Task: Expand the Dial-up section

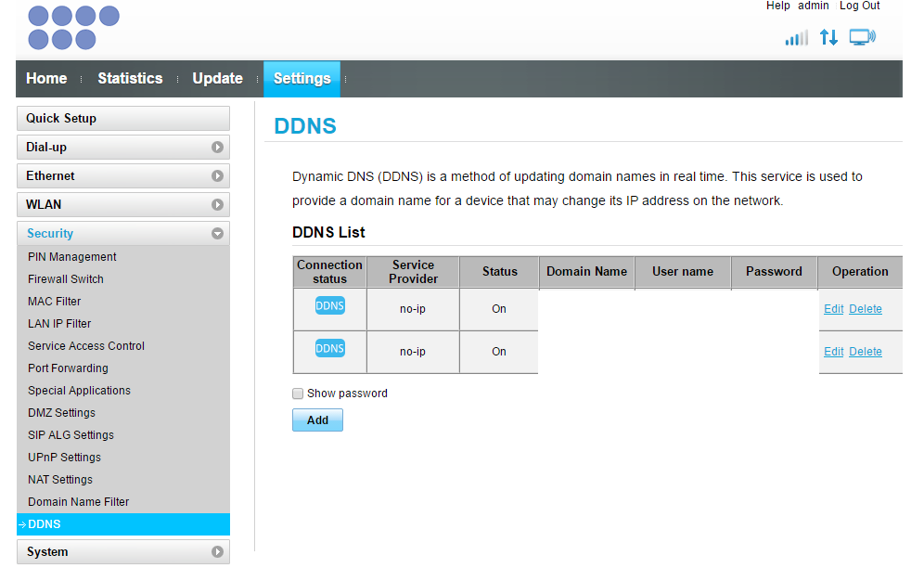Action: [x=122, y=147]
